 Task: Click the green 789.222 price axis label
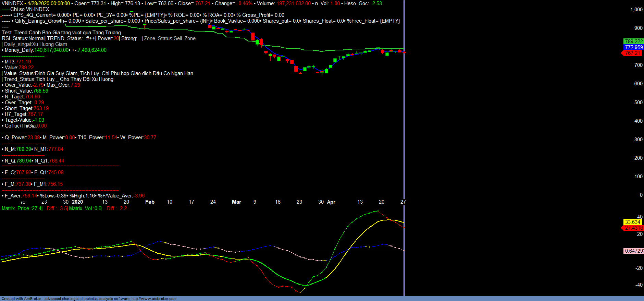tap(633, 41)
